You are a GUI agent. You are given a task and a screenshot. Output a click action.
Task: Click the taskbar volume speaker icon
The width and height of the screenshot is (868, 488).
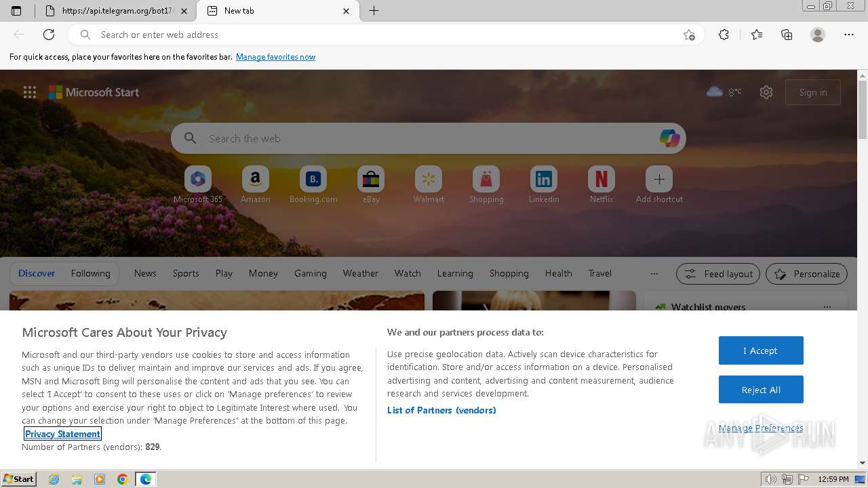(x=772, y=479)
